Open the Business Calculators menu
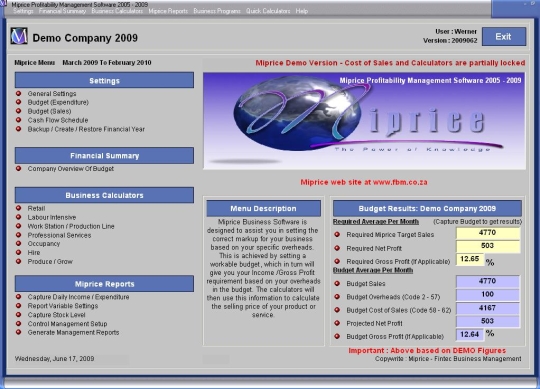The width and height of the screenshot is (540, 389). point(117,11)
